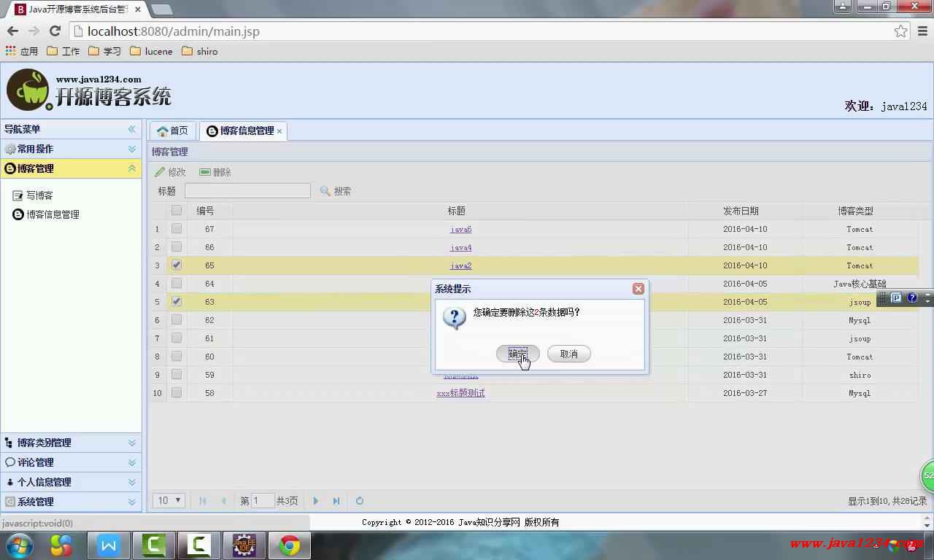The width and height of the screenshot is (934, 560).
Task: Switch to the 首页 tab
Action: point(173,131)
